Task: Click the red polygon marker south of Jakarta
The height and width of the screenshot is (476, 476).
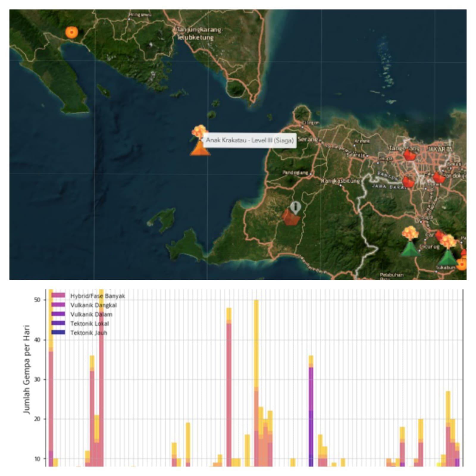Action: tap(439, 178)
